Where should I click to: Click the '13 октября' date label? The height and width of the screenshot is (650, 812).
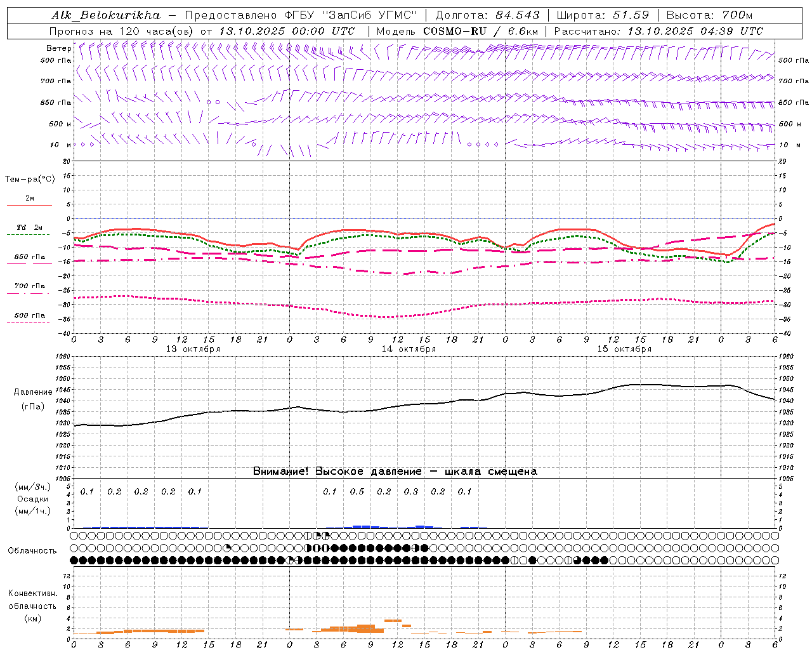[193, 349]
